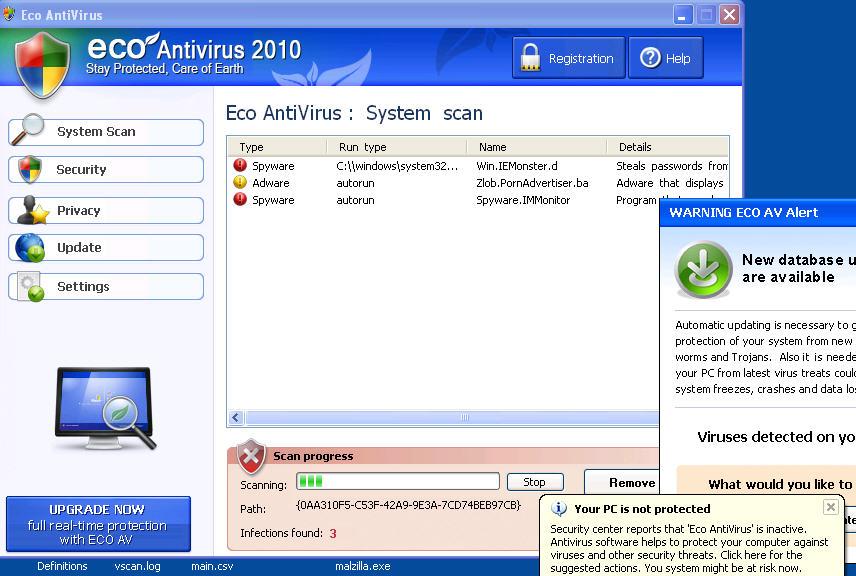Click the globe icon beside Update
This screenshot has height=576, width=856.
[30, 247]
